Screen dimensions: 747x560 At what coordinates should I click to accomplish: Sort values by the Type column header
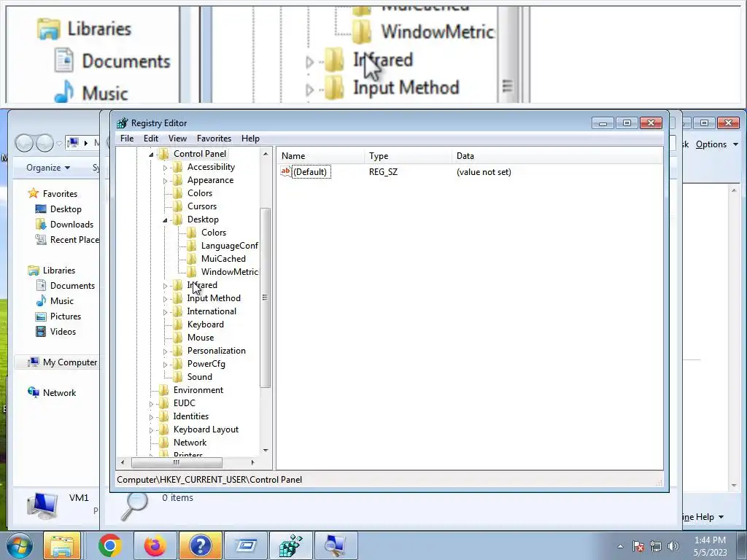coord(409,156)
